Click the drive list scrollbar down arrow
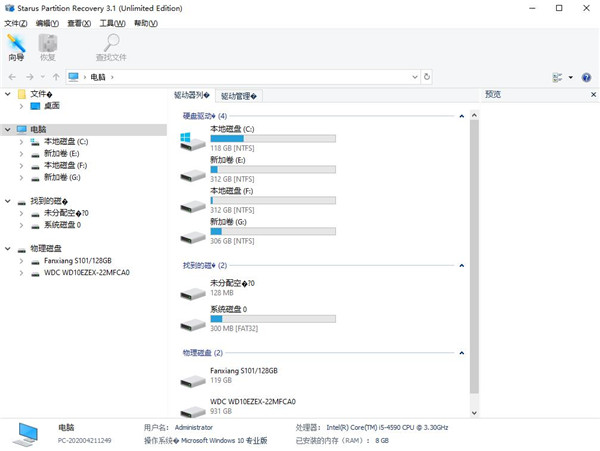Image resolution: width=600 pixels, height=451 pixels. (x=474, y=413)
